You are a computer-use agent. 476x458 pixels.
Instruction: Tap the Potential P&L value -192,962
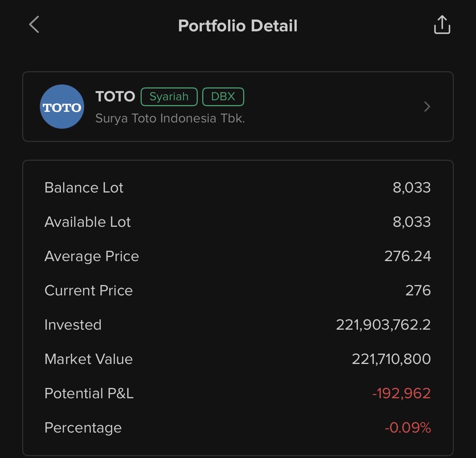[401, 393]
